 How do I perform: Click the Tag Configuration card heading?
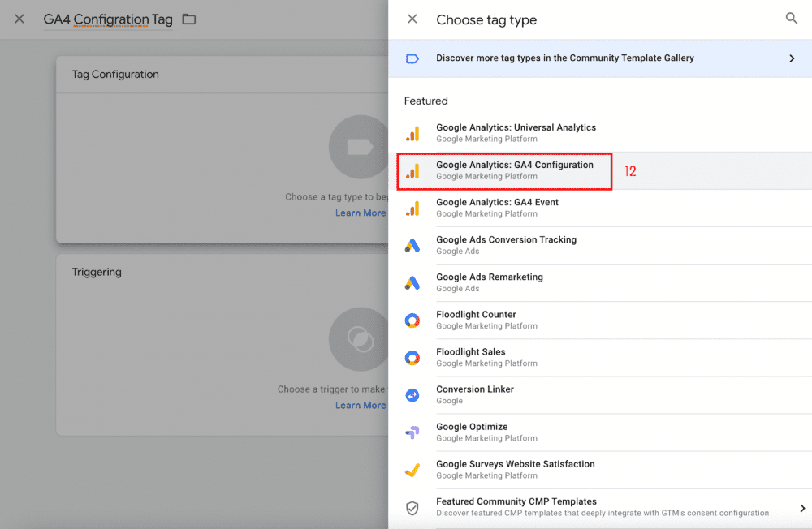[x=115, y=74]
